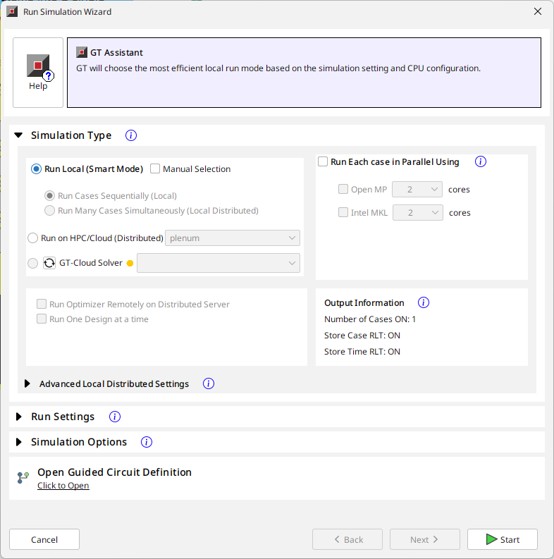The height and width of the screenshot is (559, 554).
Task: Click the Output Information info icon
Action: (424, 303)
